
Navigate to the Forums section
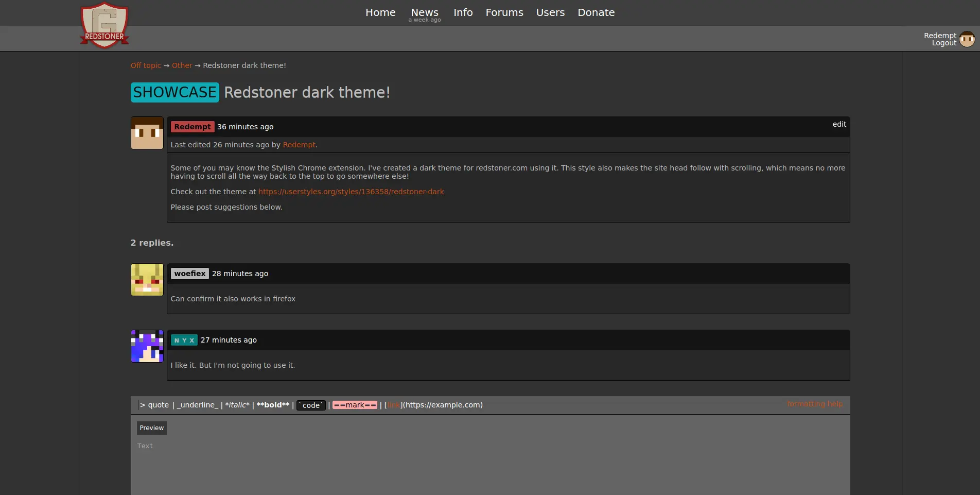[x=504, y=12]
